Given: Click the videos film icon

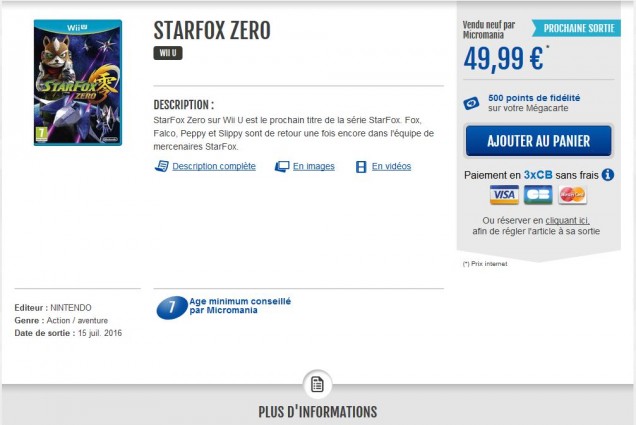Looking at the screenshot, I should click(361, 167).
